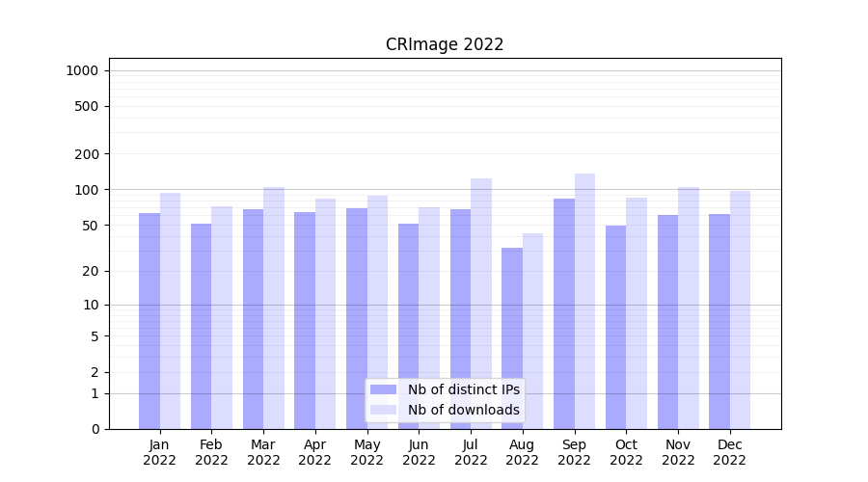This screenshot has height=482, width=868.
Task: Click the Jan 2022 distinct IPs bar
Action: click(149, 321)
